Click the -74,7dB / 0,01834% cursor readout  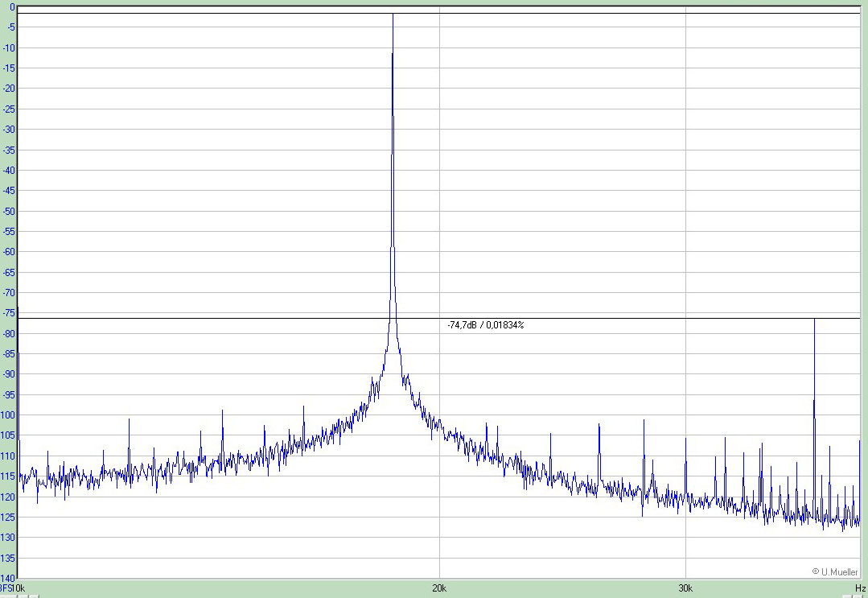coord(485,326)
